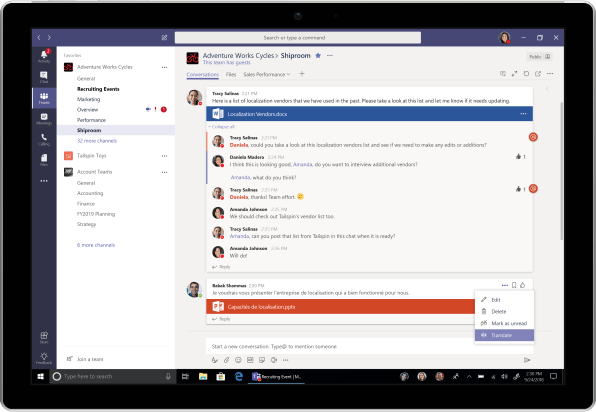Choose Delete from the message menu

click(x=504, y=312)
